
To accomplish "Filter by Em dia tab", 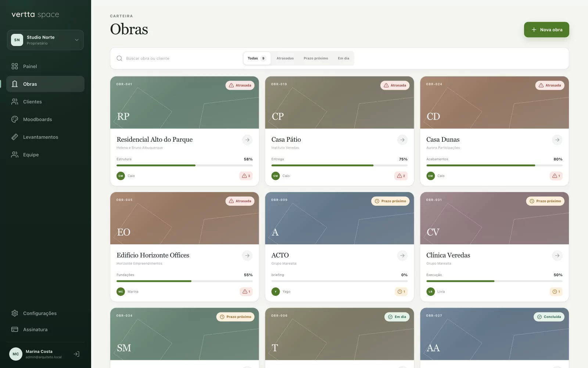I will (344, 58).
